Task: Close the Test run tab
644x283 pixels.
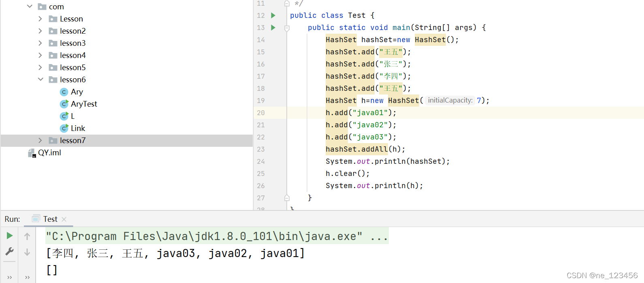Action: coord(64,219)
